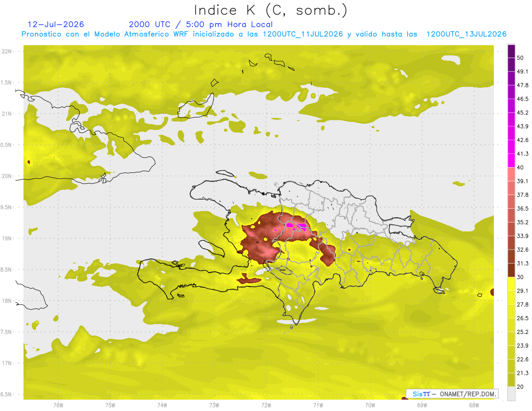Click the '19N' latitude label
This screenshot has width=532, height=411.
[7, 239]
